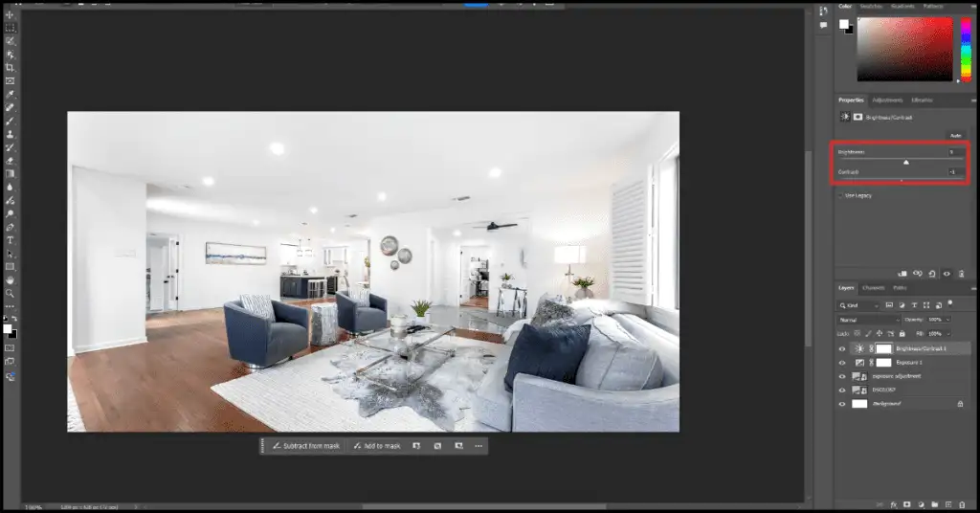Click the shape layer filter icon
This screenshot has height=513, width=980.
(926, 305)
